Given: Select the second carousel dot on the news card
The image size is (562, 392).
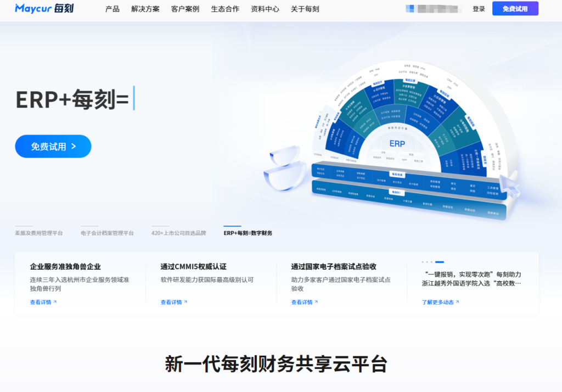Looking at the screenshot, I should click(x=427, y=262).
